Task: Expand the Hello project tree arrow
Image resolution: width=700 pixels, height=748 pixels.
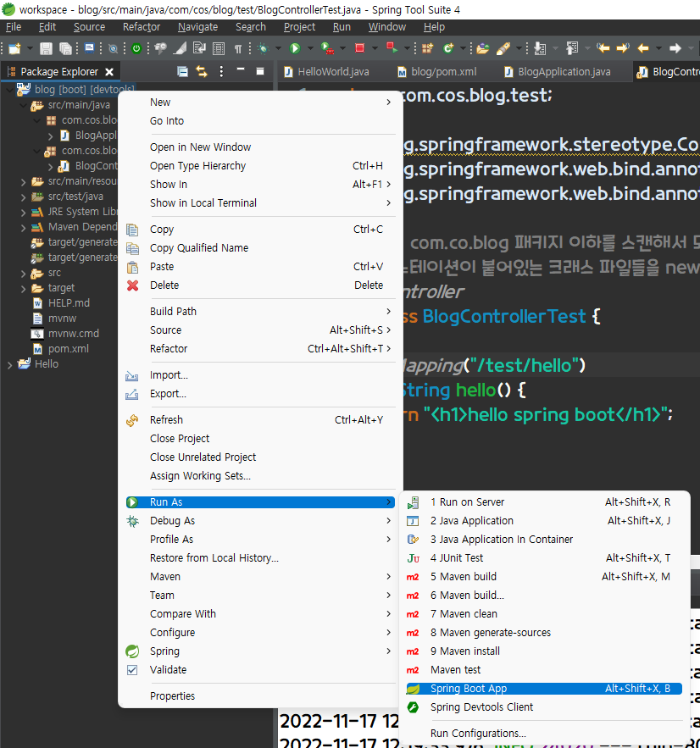Action: (x=9, y=365)
